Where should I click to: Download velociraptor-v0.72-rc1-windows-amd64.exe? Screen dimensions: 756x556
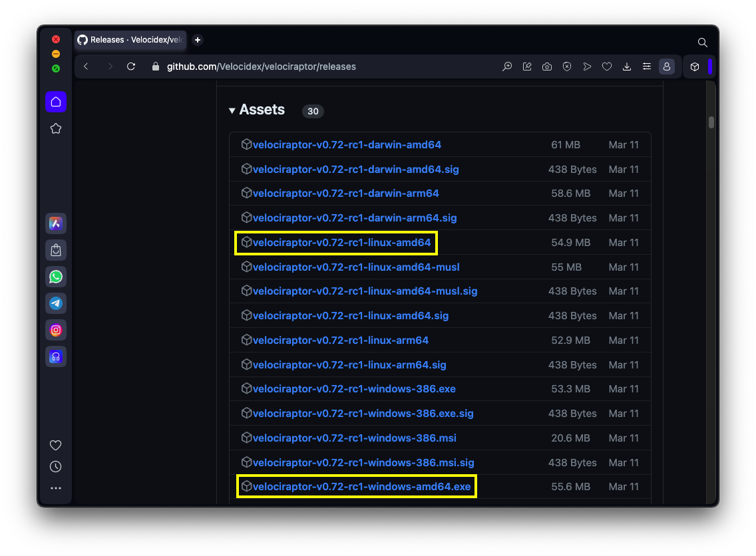tap(361, 487)
